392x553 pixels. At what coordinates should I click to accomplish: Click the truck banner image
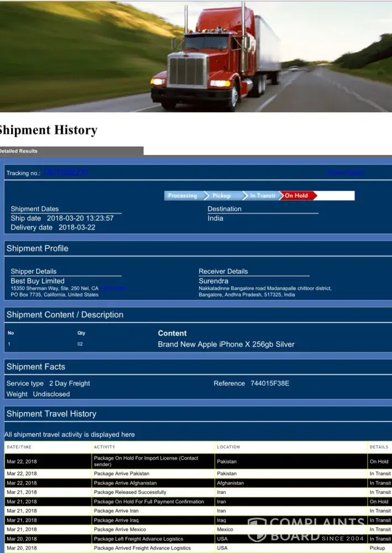pyautogui.click(x=196, y=56)
